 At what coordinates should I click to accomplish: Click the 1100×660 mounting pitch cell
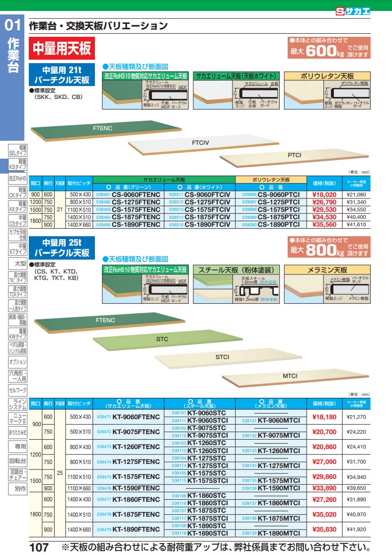[x=79, y=488]
